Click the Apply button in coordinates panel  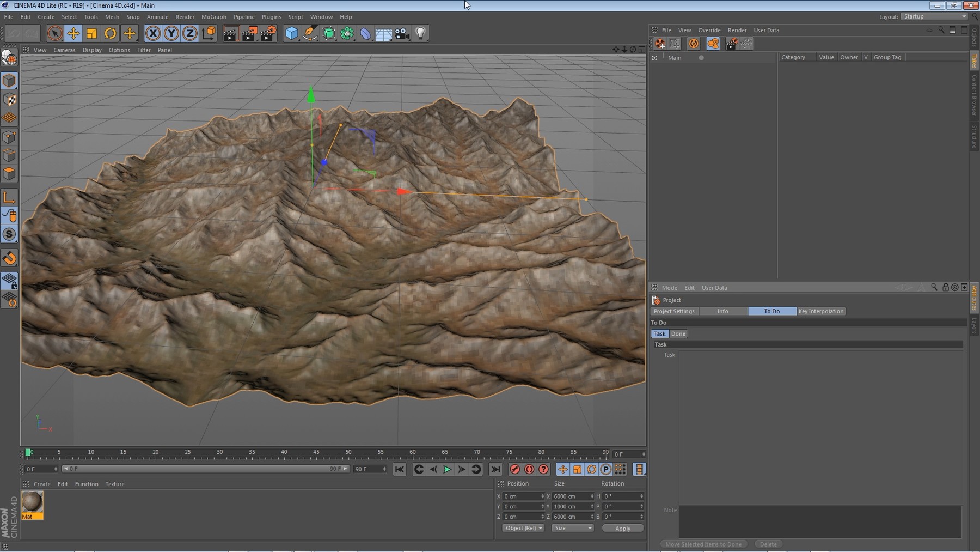622,527
